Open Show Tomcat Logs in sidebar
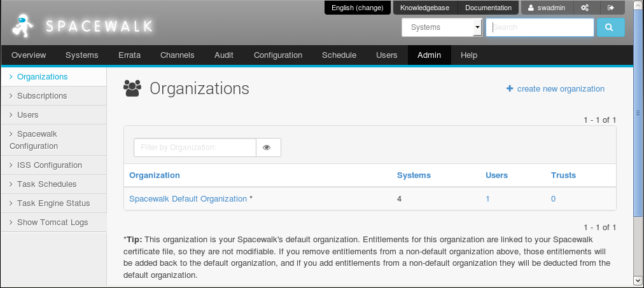The width and height of the screenshot is (644, 288). 54,223
